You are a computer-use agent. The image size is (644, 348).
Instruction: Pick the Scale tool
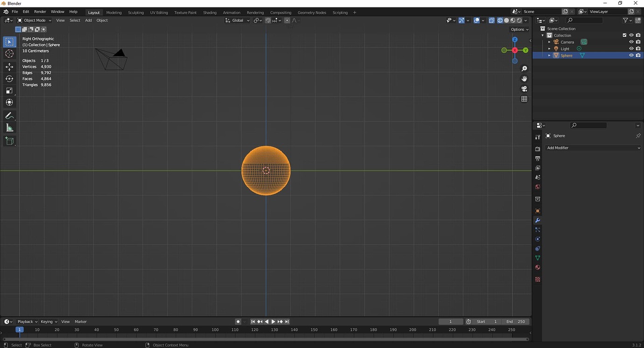pyautogui.click(x=9, y=90)
